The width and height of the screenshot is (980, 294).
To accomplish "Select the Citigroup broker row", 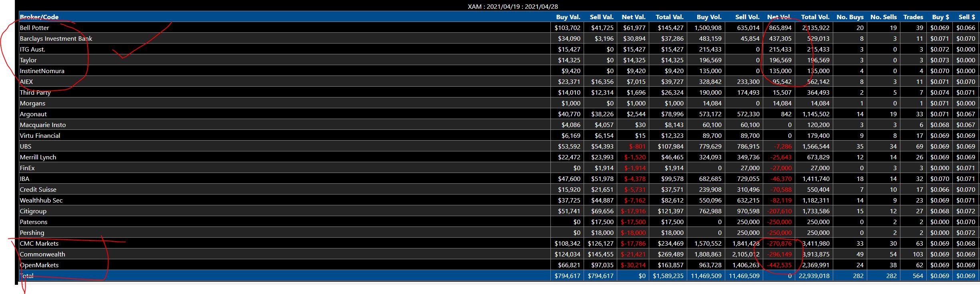I will point(498,211).
